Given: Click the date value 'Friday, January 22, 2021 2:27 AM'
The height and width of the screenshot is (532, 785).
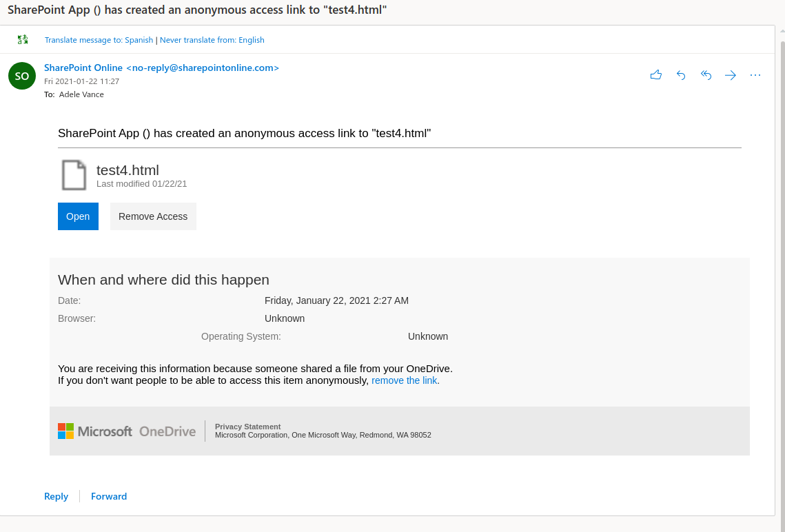Looking at the screenshot, I should [336, 300].
